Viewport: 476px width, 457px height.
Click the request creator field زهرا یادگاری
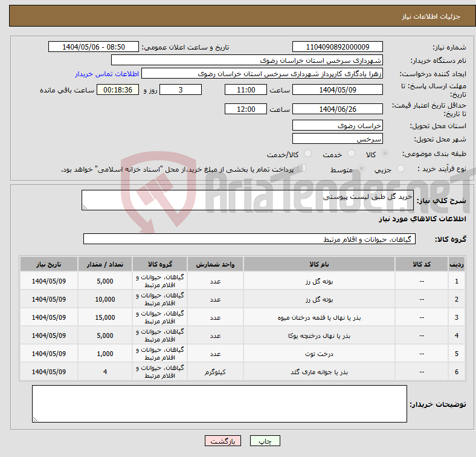tap(262, 74)
